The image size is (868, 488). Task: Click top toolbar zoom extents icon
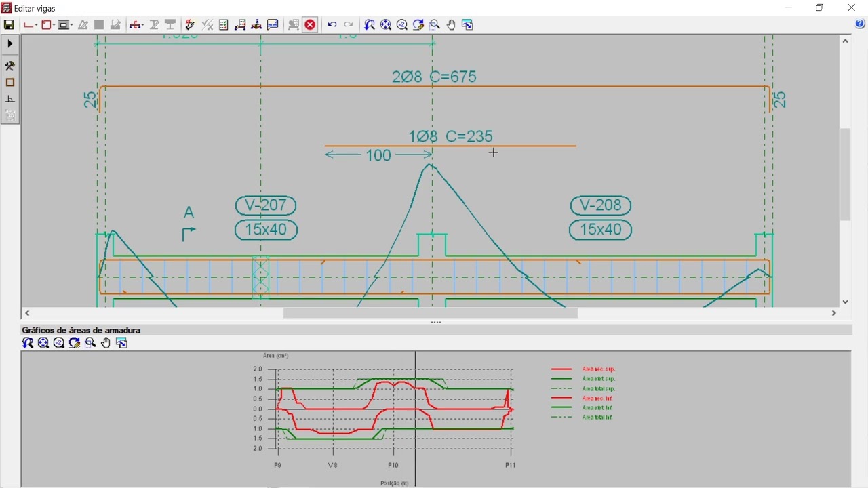click(386, 25)
